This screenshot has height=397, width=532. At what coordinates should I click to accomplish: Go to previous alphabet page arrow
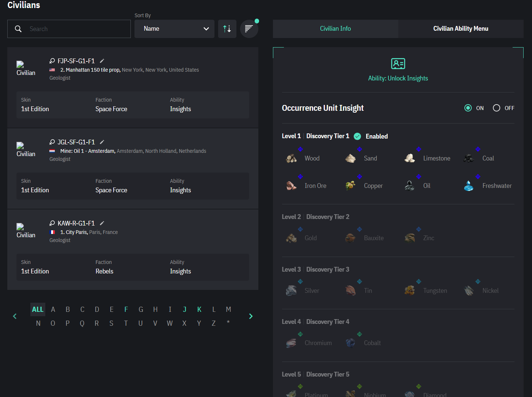15,316
